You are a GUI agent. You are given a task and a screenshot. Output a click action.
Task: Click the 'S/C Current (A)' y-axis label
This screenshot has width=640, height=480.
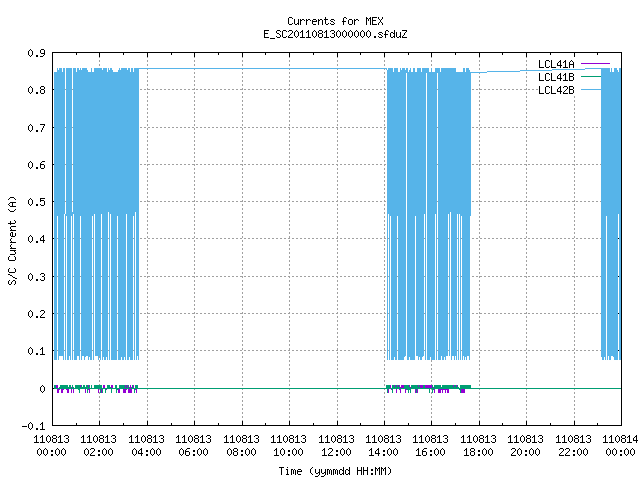(12, 240)
